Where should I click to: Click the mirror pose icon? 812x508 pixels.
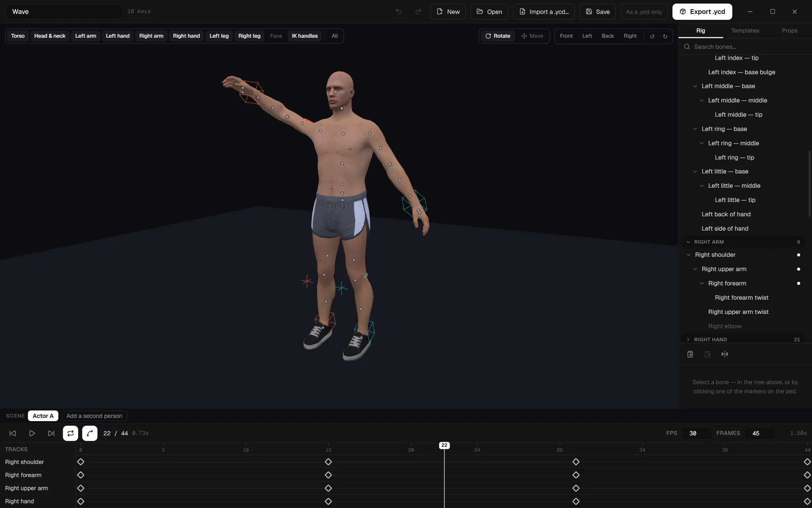point(725,354)
